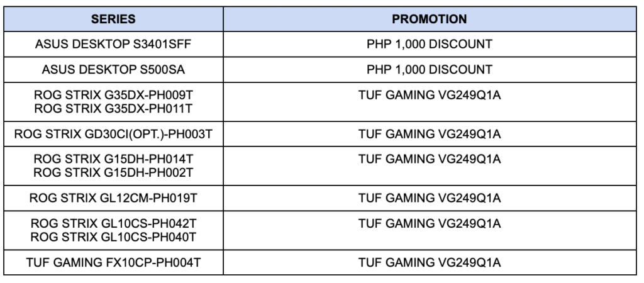Click the promotion cell in the GD30CI row
This screenshot has width=644, height=283.
pyautogui.click(x=429, y=134)
